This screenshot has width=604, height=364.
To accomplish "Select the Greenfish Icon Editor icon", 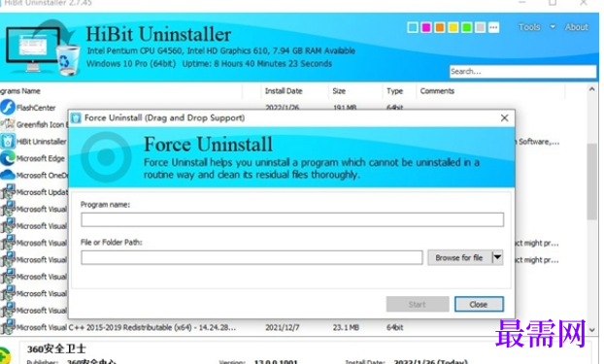I will point(8,124).
